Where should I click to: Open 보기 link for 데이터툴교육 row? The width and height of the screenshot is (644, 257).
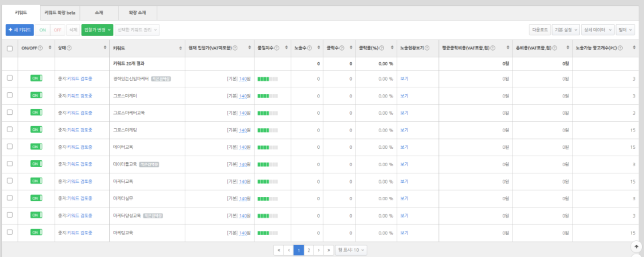click(404, 164)
